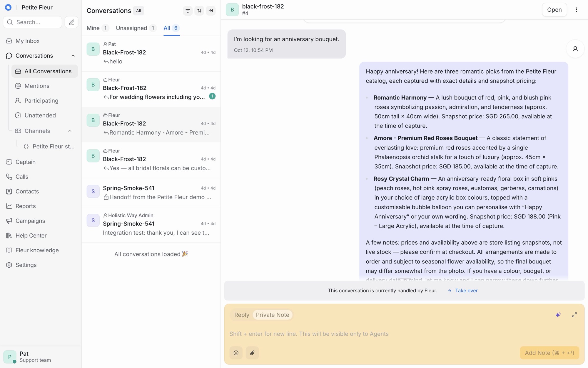Open the conversation filter icon
Image resolution: width=588 pixels, height=368 pixels.
click(188, 11)
